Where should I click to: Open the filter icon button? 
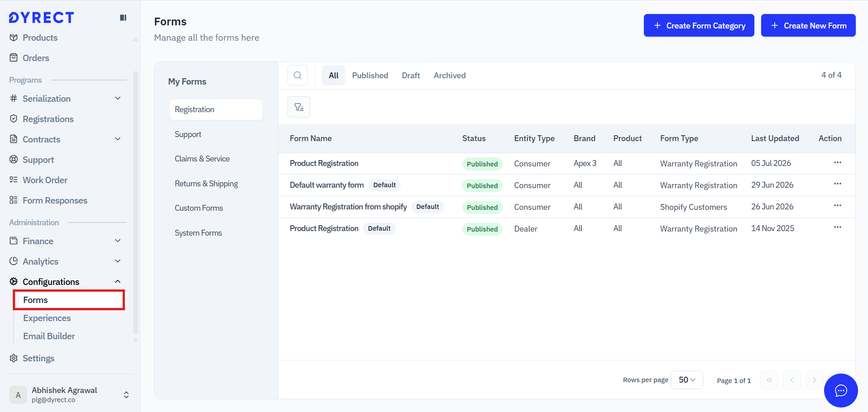click(x=299, y=107)
